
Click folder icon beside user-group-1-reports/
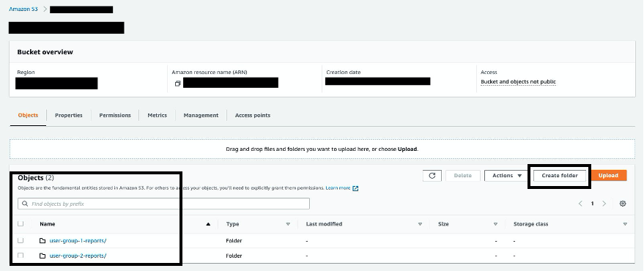42,241
